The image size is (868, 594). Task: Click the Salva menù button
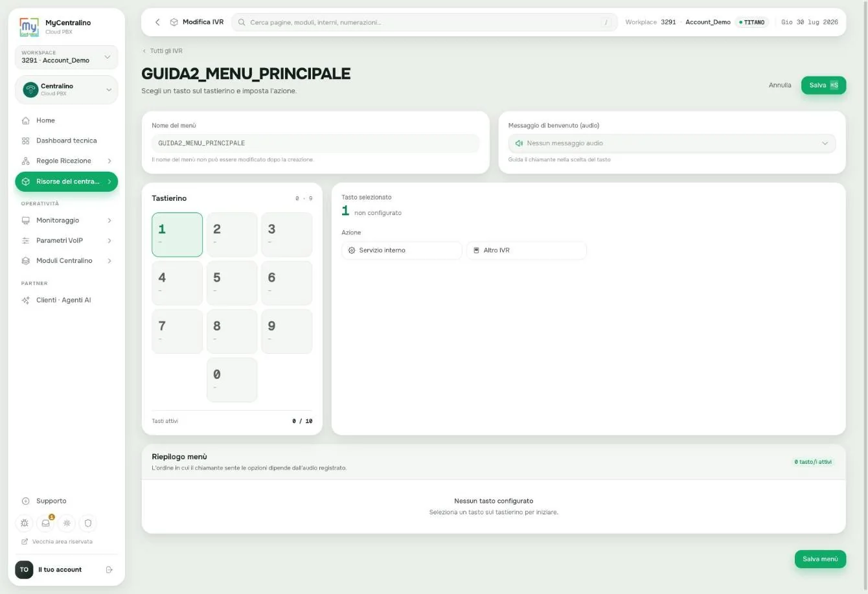[820, 559]
